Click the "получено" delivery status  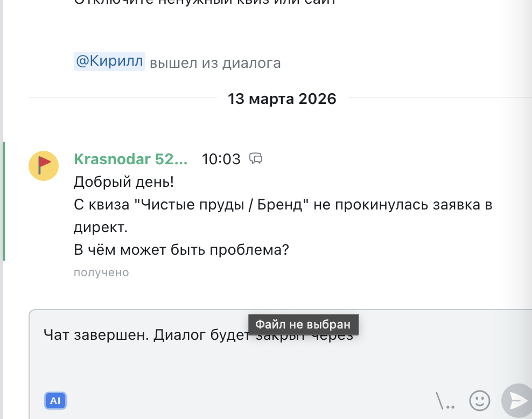click(x=101, y=273)
